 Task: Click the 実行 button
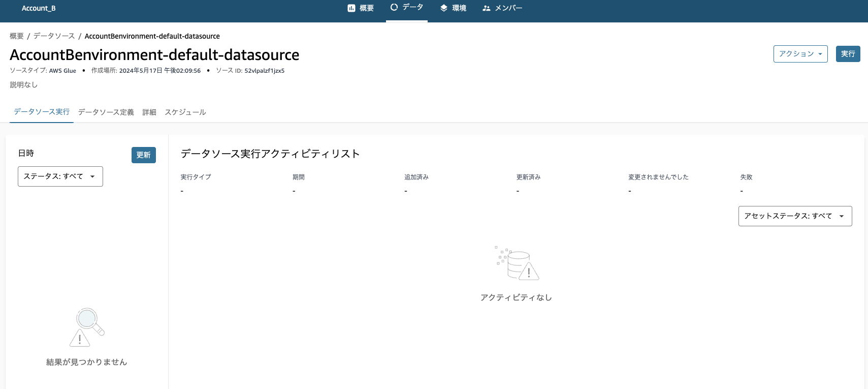(x=848, y=54)
